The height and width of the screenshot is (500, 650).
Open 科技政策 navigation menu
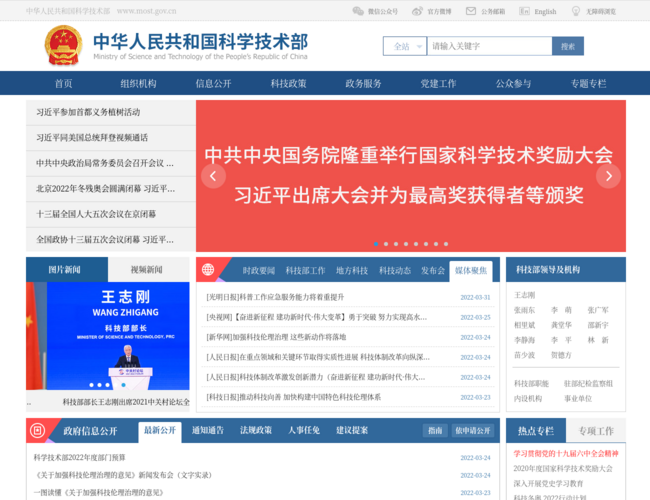pyautogui.click(x=289, y=83)
